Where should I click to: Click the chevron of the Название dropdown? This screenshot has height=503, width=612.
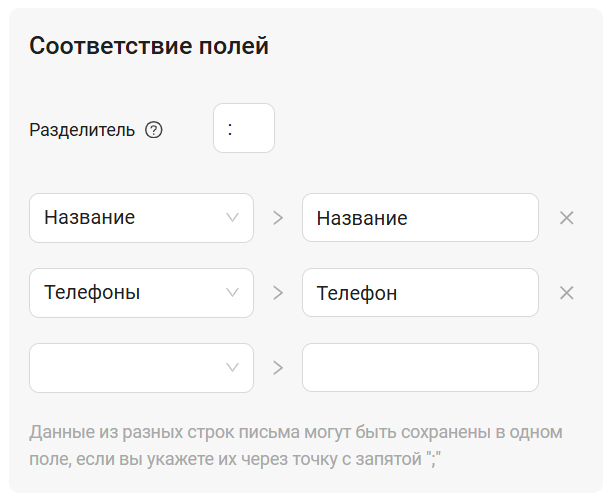pyautogui.click(x=233, y=218)
